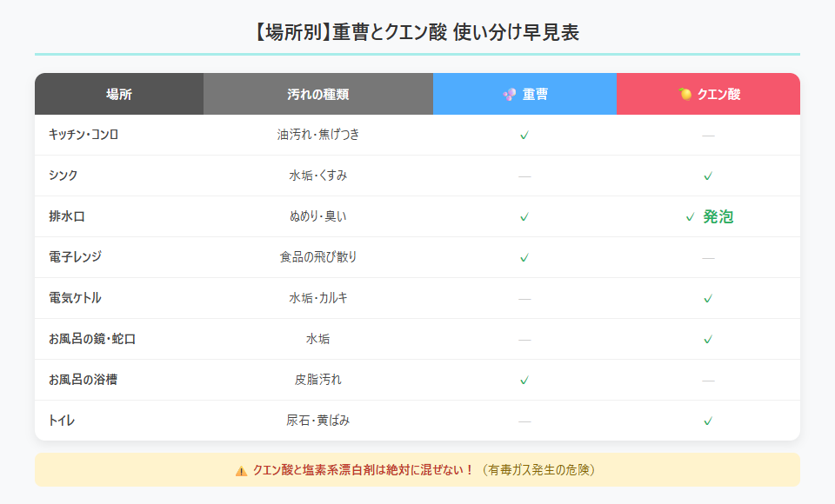Click the 汚れの種類 header cell
Viewport: 835px width, 504px height.
(317, 93)
